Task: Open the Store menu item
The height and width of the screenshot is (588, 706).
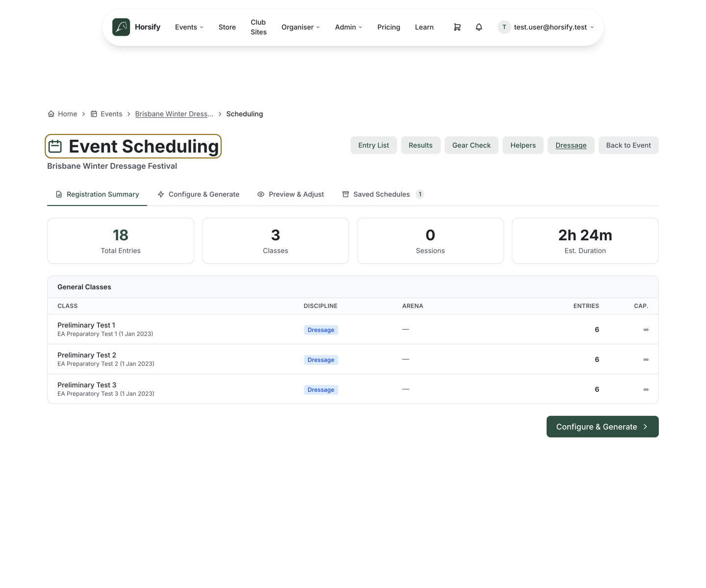Action: point(227,27)
